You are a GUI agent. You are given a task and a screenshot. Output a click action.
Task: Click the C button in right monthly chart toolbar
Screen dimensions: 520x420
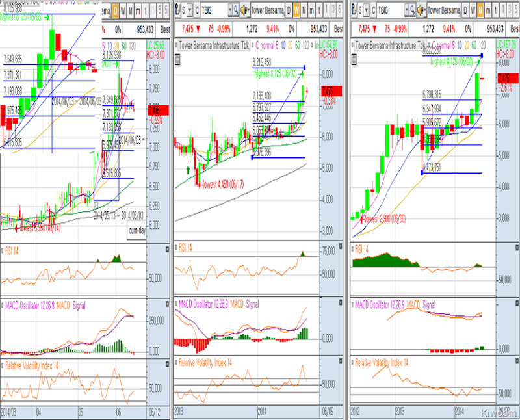(373, 10)
